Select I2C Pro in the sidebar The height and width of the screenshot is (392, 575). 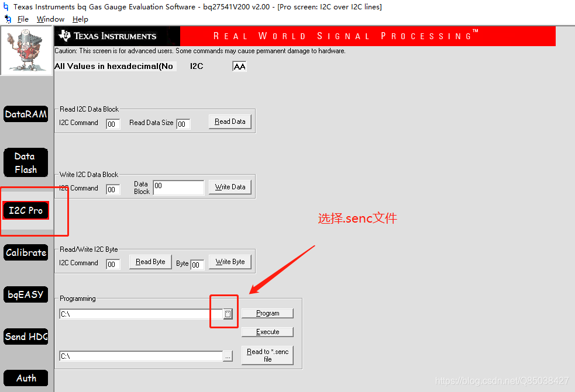(25, 210)
